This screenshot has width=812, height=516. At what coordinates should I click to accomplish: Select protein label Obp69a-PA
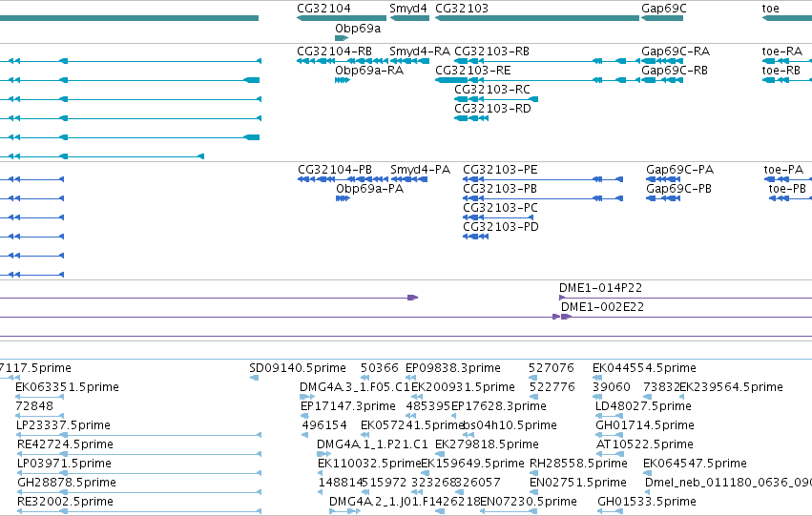pos(370,189)
